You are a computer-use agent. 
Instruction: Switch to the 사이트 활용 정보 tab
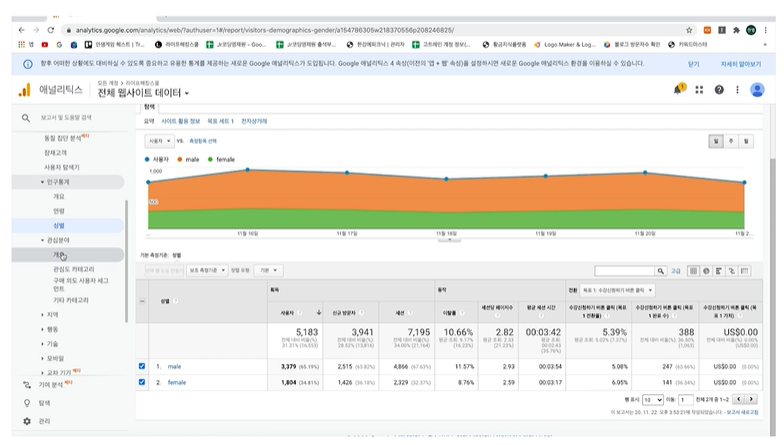(180, 122)
